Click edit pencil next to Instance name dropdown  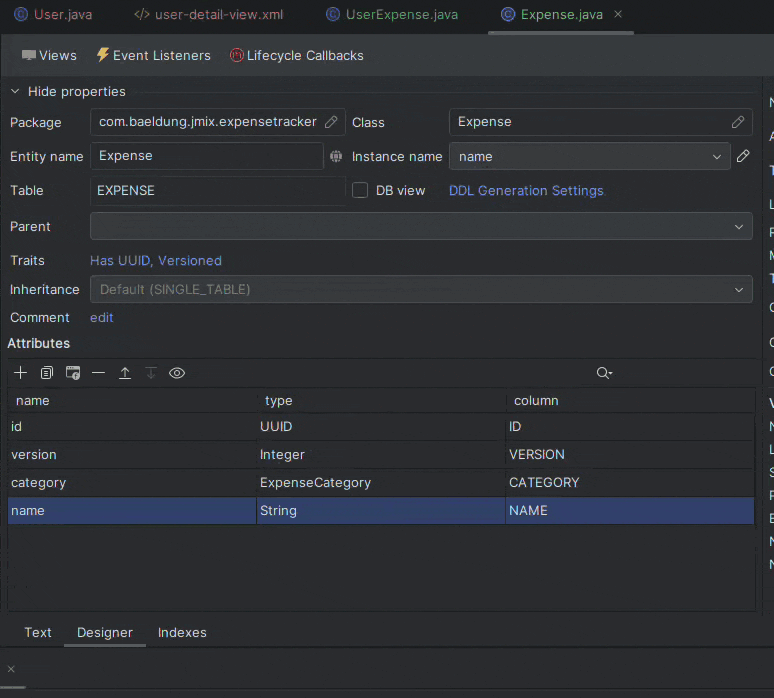coord(743,156)
